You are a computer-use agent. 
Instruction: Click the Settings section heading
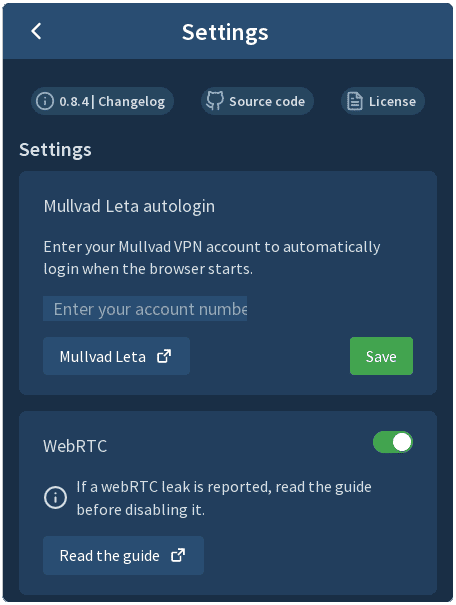click(x=56, y=150)
